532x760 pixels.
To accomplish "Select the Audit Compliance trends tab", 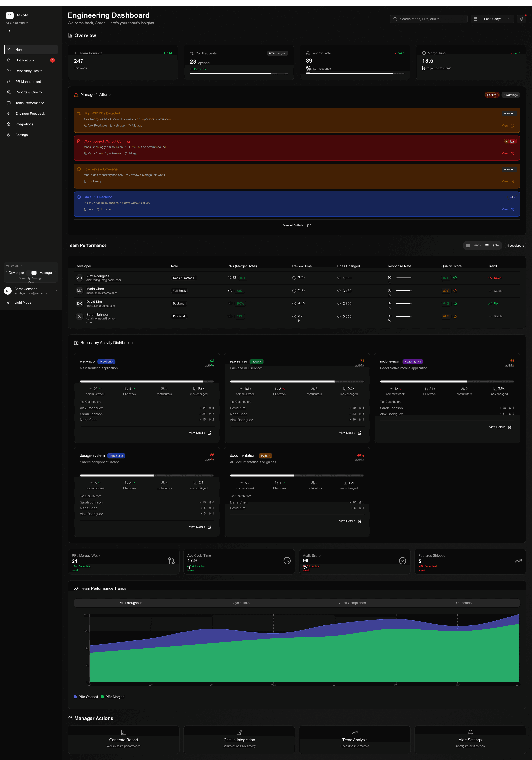I will coord(352,603).
